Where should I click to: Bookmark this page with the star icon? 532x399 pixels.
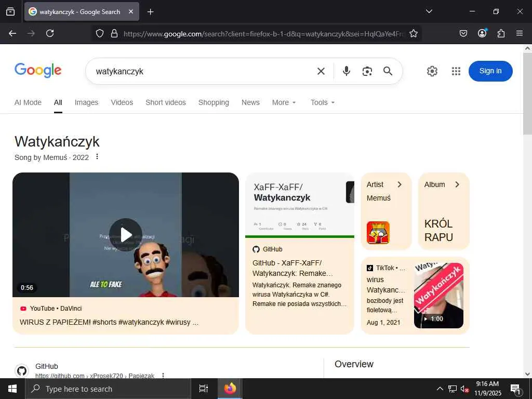pos(413,33)
